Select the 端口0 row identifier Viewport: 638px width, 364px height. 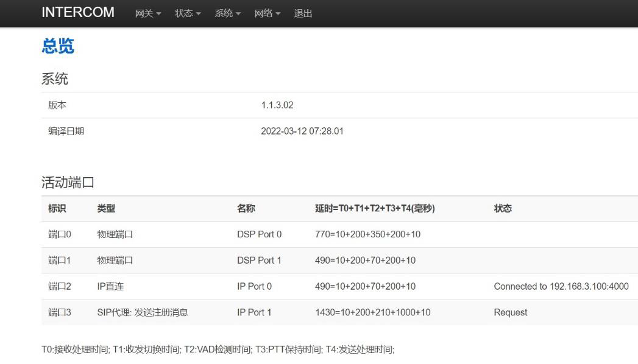(60, 234)
